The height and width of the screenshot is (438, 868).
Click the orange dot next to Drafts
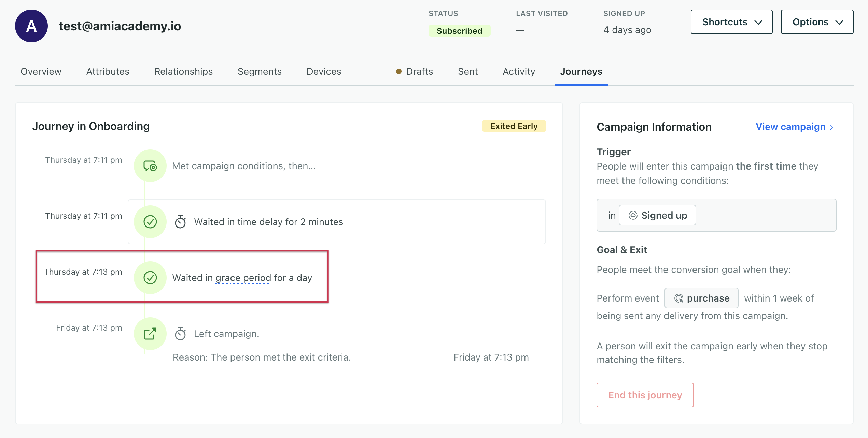(398, 71)
